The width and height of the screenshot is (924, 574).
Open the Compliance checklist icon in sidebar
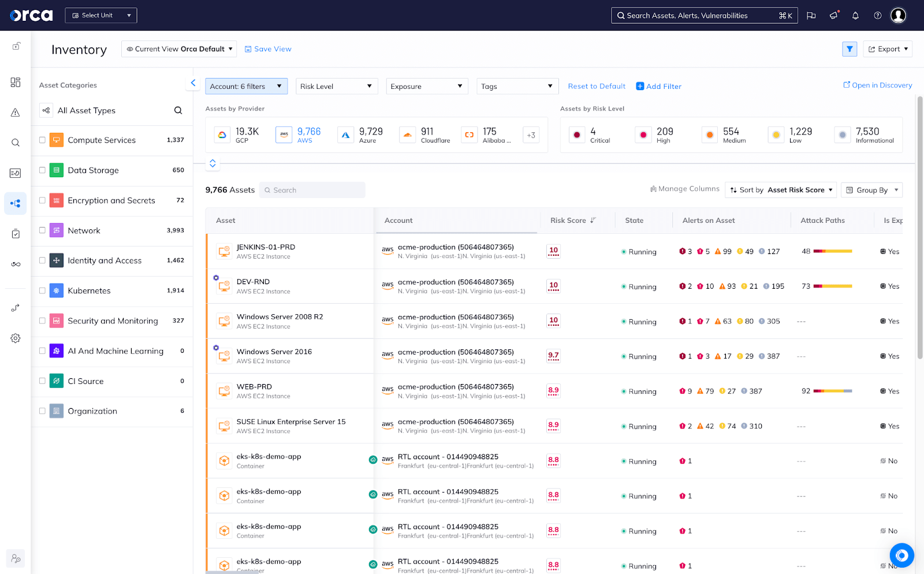15,233
